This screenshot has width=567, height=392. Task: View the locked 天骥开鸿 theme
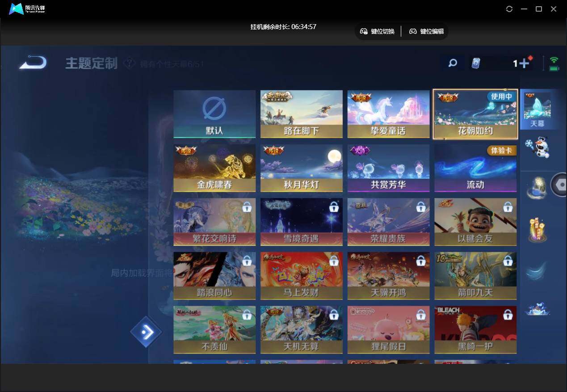(388, 276)
